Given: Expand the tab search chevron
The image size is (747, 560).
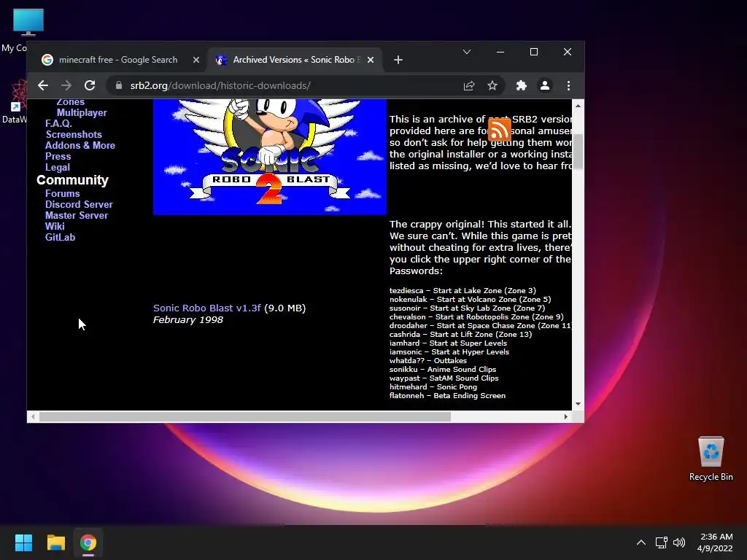Looking at the screenshot, I should 467,52.
